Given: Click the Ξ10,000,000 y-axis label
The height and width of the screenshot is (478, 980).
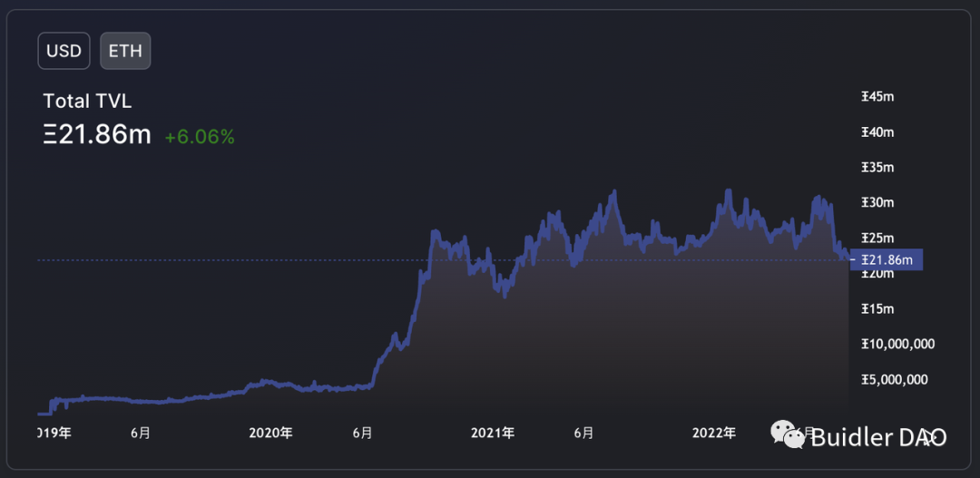Looking at the screenshot, I should [898, 344].
